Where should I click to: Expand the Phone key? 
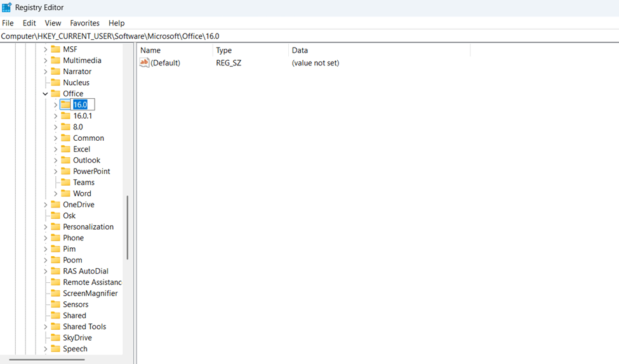click(46, 238)
